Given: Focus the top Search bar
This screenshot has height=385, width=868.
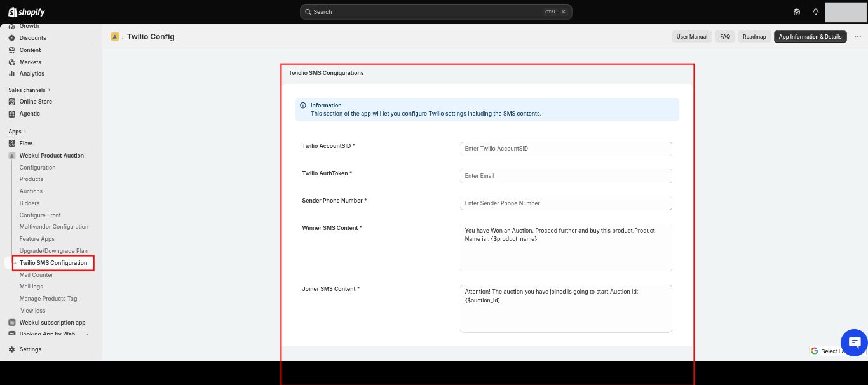Looking at the screenshot, I should (436, 12).
